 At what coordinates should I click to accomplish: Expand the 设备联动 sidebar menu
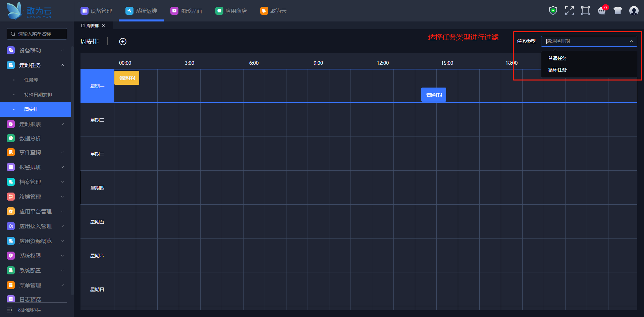(35, 50)
